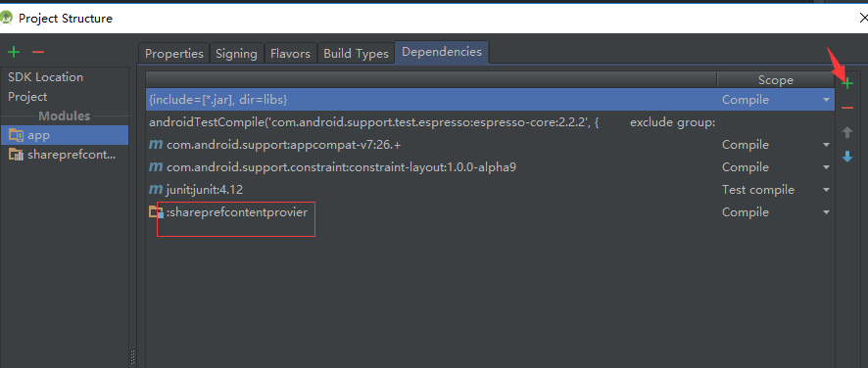
Task: Open the Flavors tab
Action: pos(291,54)
